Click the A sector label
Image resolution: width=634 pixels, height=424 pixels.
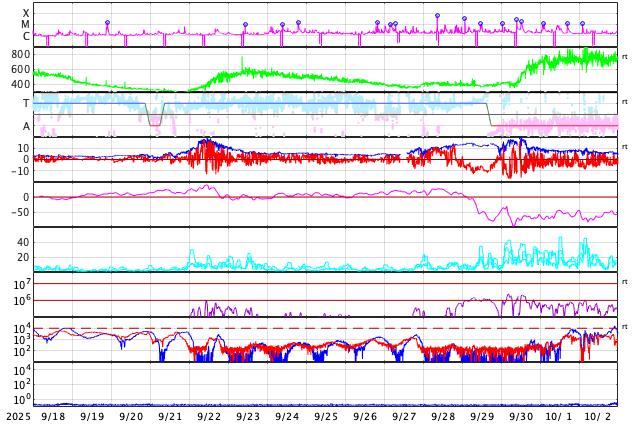(26, 126)
